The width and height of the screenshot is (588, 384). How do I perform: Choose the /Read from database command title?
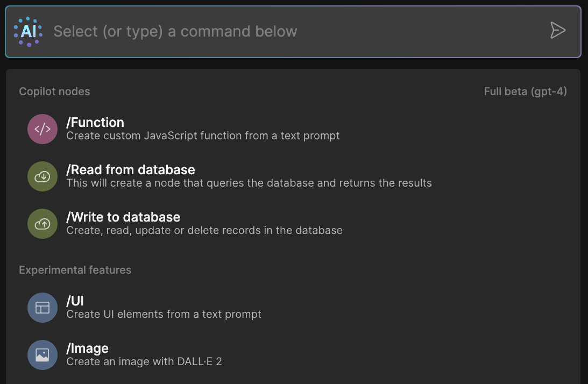131,170
